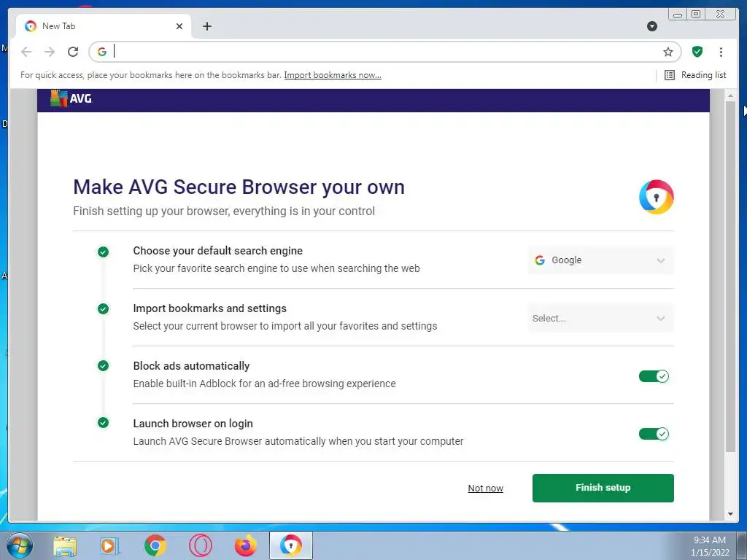Maximize the browser window
747x560 pixels.
[x=695, y=15]
